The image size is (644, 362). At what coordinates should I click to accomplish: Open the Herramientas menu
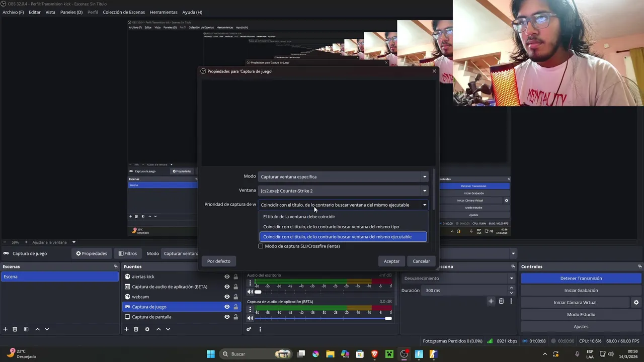click(164, 12)
